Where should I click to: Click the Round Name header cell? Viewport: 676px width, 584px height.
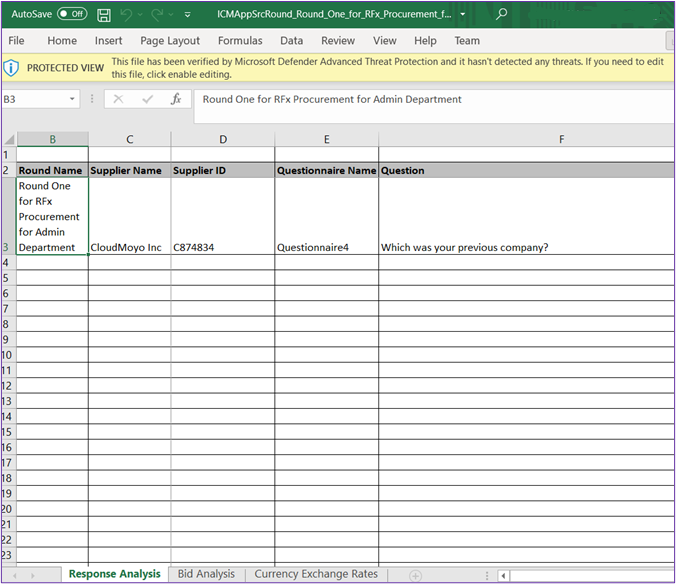pos(52,170)
